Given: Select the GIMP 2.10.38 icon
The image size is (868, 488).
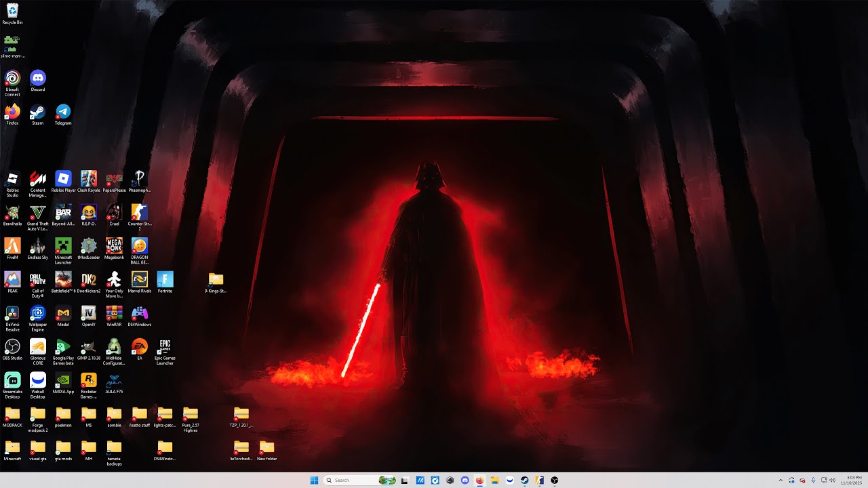Looking at the screenshot, I should pyautogui.click(x=89, y=350).
